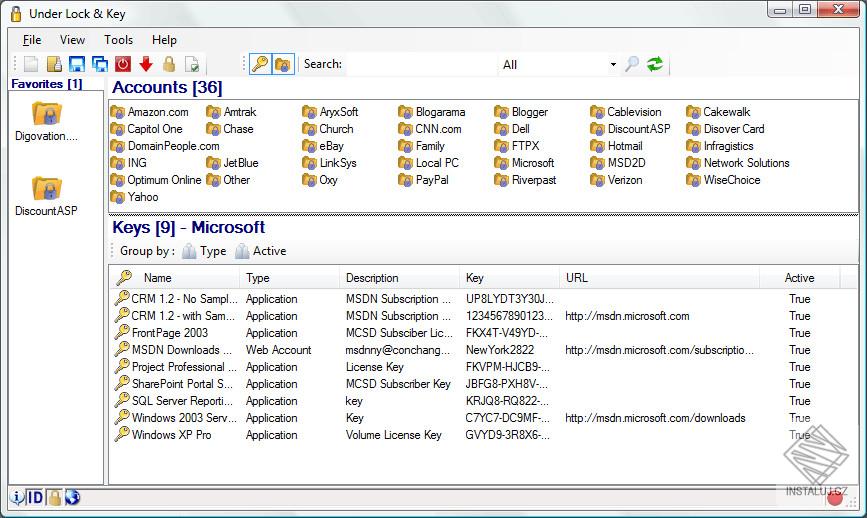The height and width of the screenshot is (518, 867).
Task: Select the SQL Server Reporti... key row
Action: point(476,401)
